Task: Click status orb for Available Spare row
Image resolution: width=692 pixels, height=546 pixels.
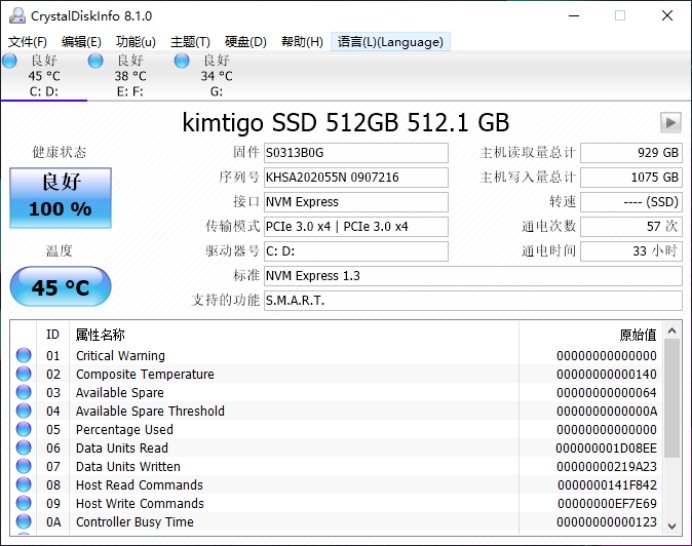Action: [24, 392]
